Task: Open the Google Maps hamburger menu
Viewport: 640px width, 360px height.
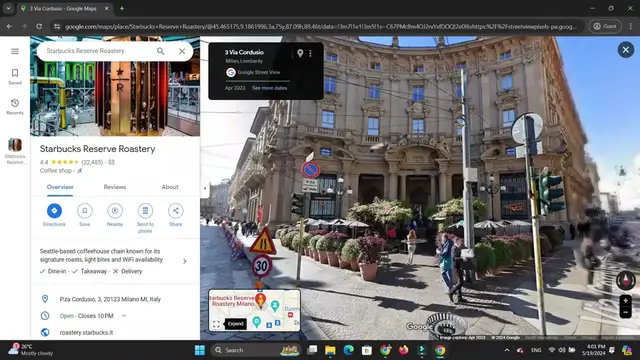Action: click(x=15, y=51)
